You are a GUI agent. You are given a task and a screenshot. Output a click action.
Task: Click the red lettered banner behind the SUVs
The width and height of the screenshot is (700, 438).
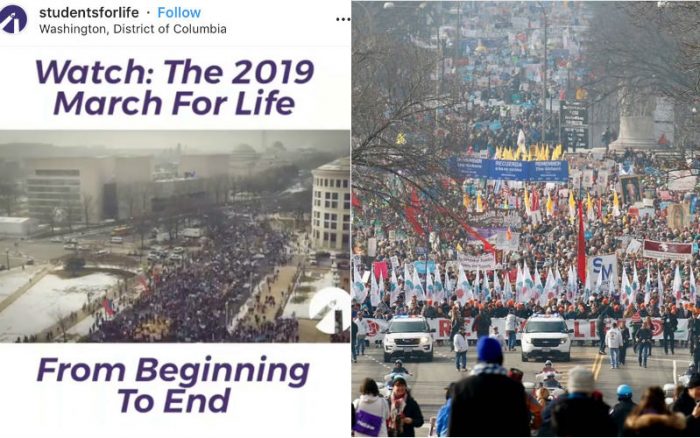pyautogui.click(x=527, y=330)
